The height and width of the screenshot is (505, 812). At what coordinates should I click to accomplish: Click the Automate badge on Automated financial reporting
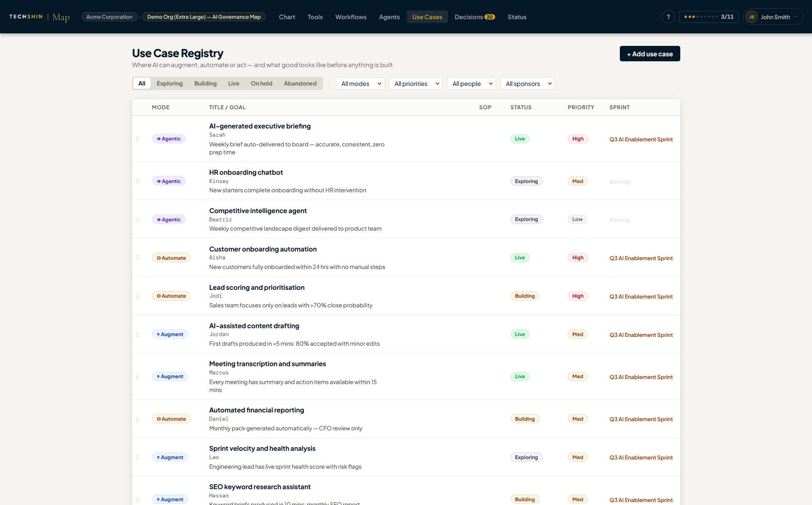point(171,419)
